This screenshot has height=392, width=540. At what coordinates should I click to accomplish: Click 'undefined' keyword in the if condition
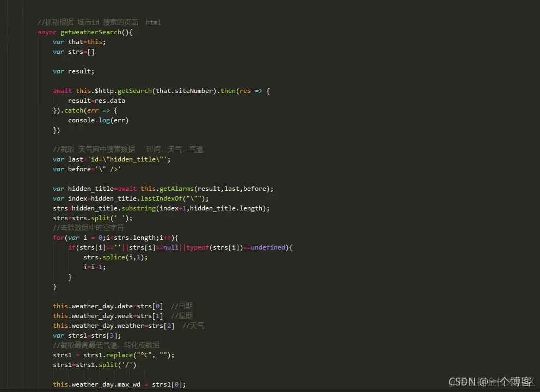tap(268, 247)
